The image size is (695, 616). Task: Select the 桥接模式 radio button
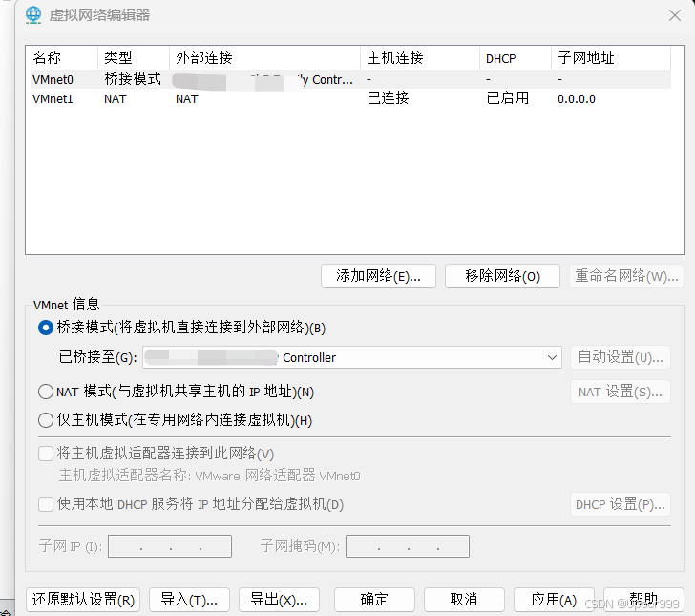click(46, 328)
